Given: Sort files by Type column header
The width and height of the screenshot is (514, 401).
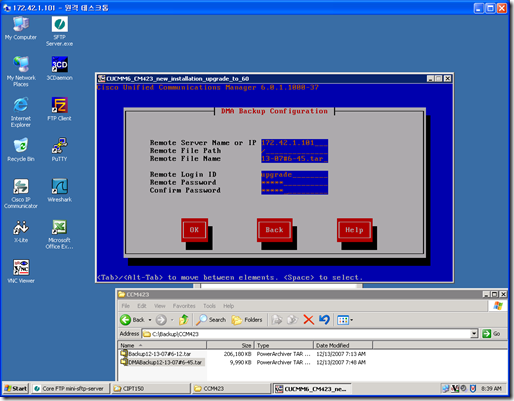Looking at the screenshot, I should point(284,345).
